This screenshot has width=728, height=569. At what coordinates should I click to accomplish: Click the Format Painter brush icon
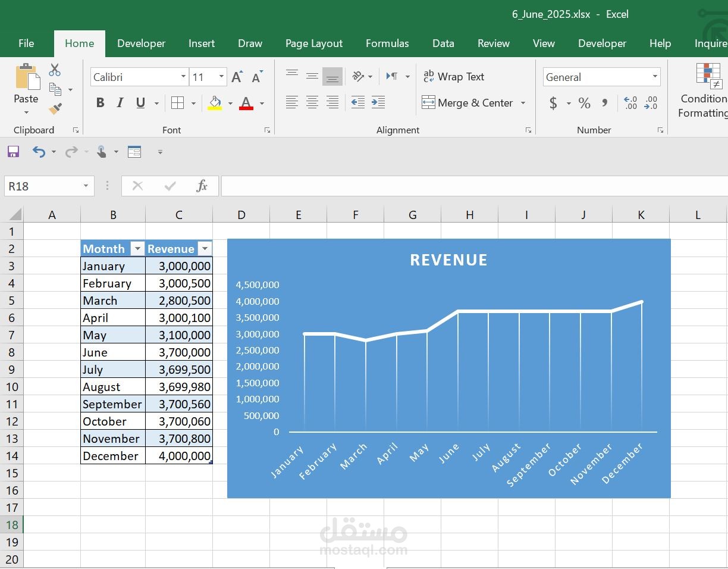(x=55, y=109)
